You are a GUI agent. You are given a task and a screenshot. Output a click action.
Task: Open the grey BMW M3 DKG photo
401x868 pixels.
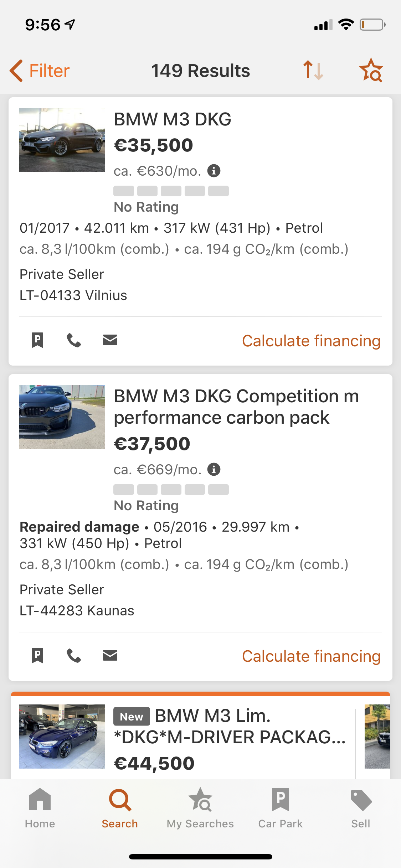(x=62, y=140)
